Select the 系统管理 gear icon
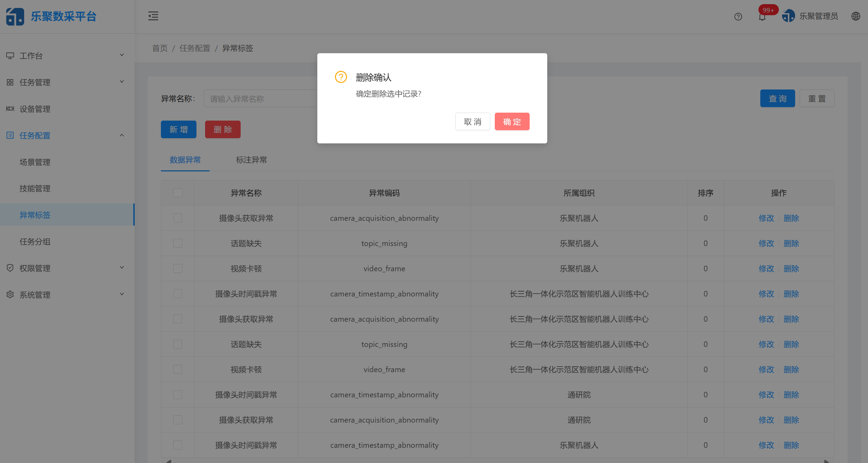Viewport: 868px width, 463px height. point(10,294)
